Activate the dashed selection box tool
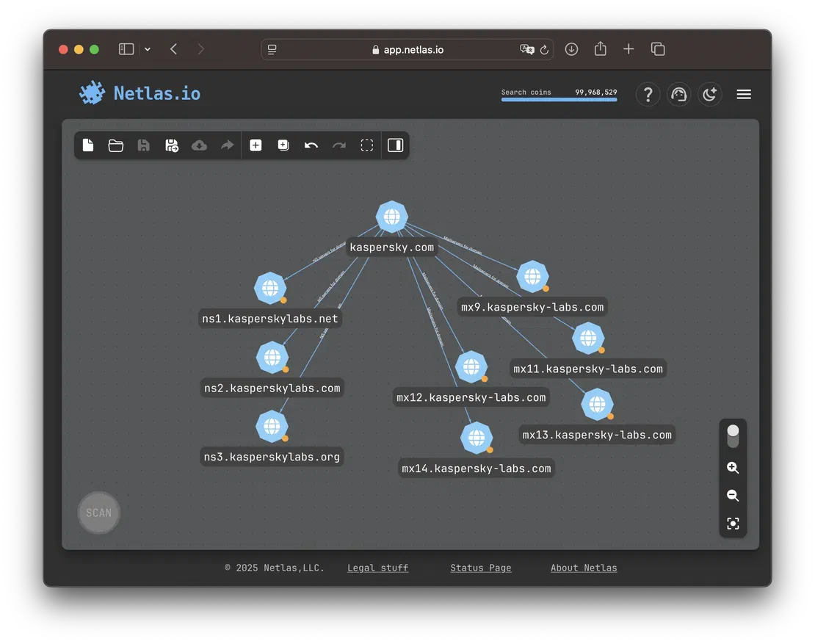Image resolution: width=815 pixels, height=644 pixels. 367,145
